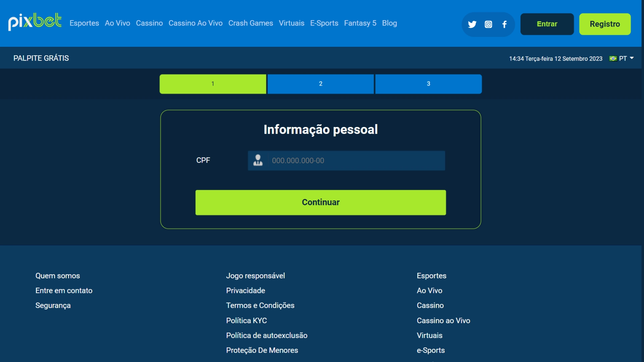Viewport: 644px width, 362px height.
Task: Click the Twitter icon in header
Action: (x=472, y=23)
